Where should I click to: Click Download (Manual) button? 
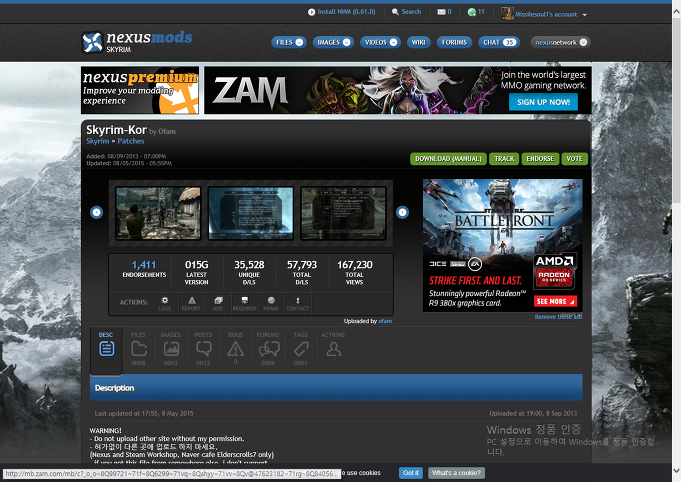point(448,159)
